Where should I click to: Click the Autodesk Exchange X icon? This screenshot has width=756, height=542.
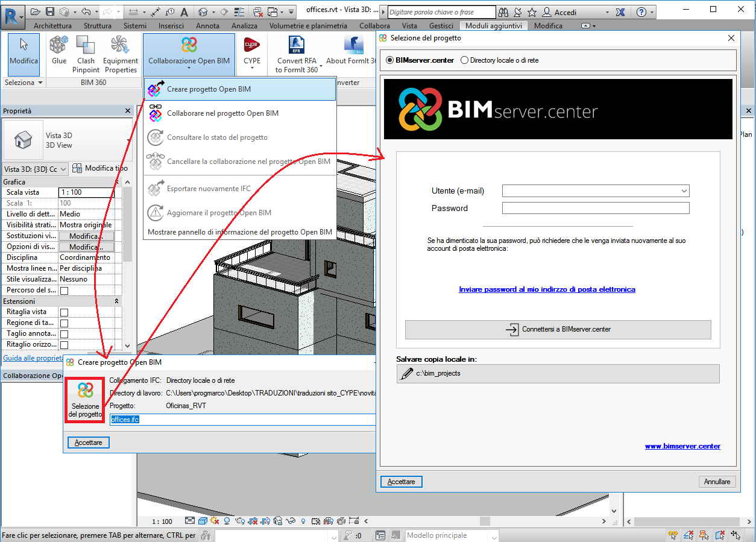click(x=621, y=12)
